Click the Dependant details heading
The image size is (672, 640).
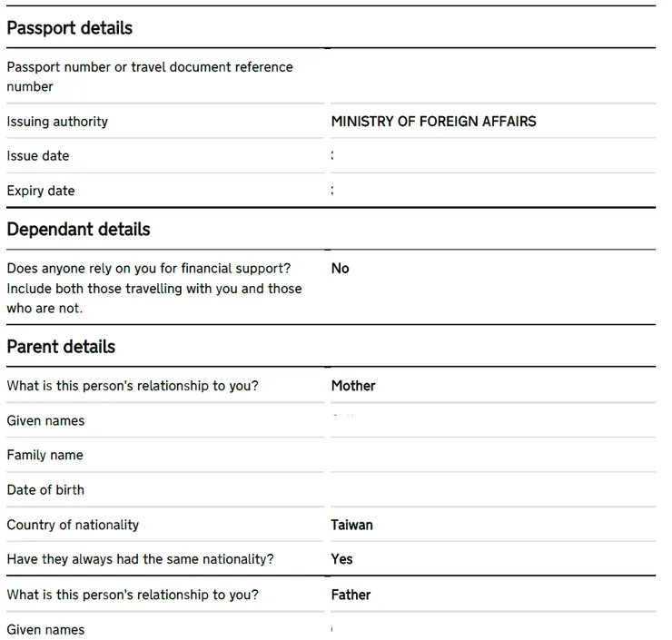(x=79, y=230)
